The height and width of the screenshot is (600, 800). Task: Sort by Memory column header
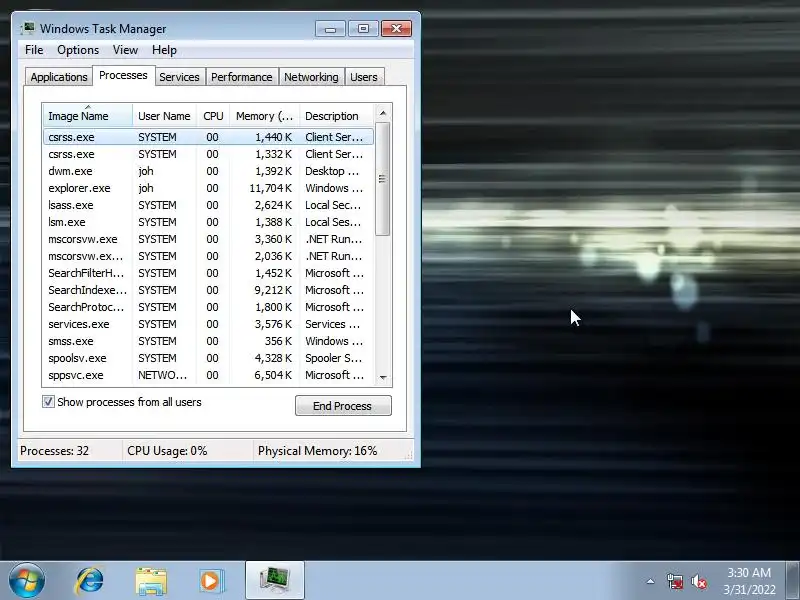[265, 116]
